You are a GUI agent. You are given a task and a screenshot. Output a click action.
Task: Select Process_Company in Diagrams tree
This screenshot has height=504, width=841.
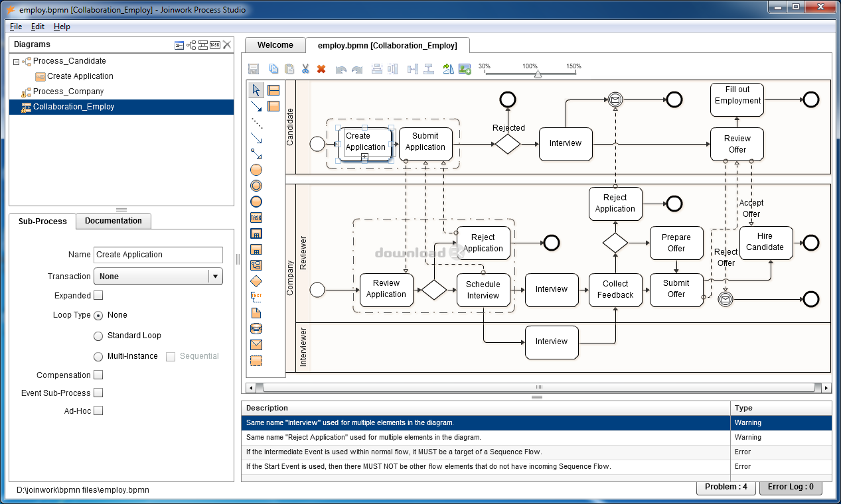pos(68,92)
